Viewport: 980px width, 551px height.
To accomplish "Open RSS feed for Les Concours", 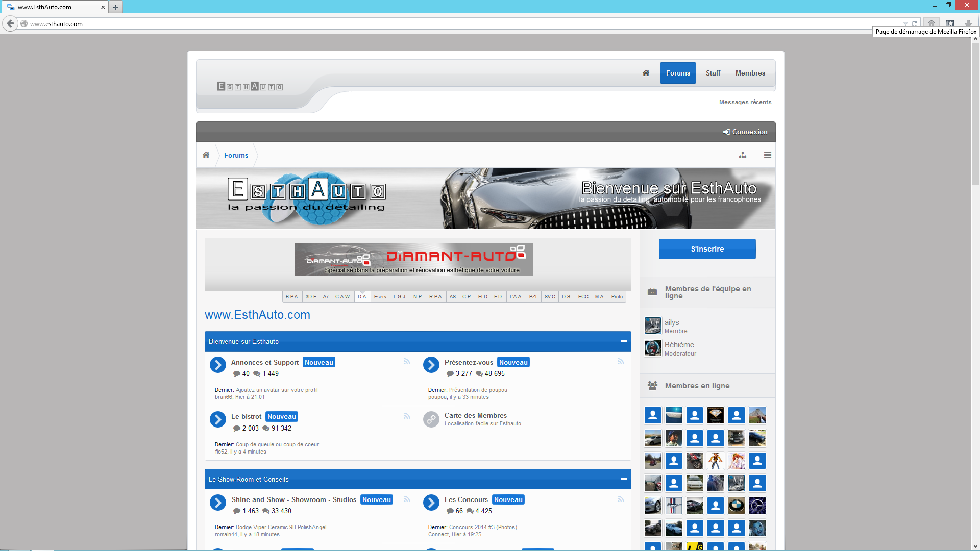I will (x=621, y=499).
